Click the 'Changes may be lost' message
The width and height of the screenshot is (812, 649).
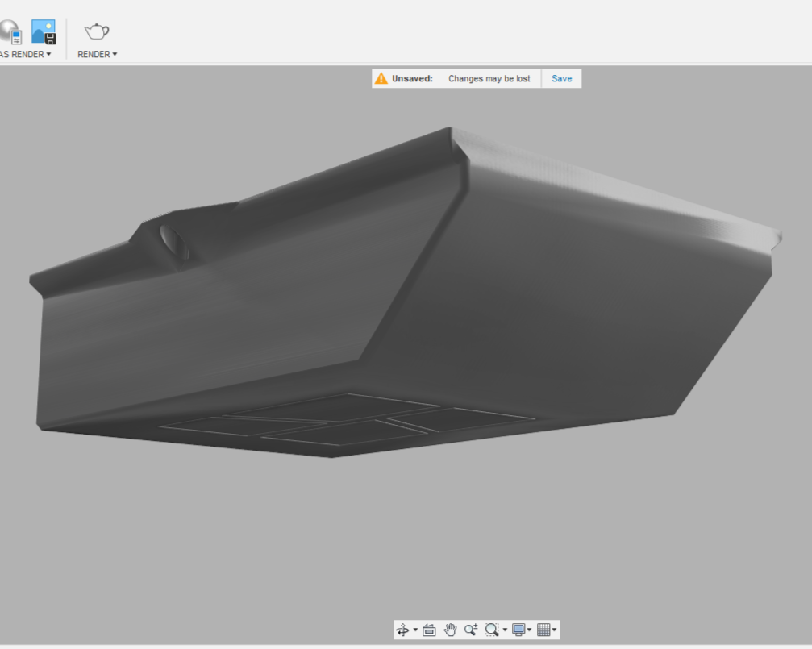(489, 79)
